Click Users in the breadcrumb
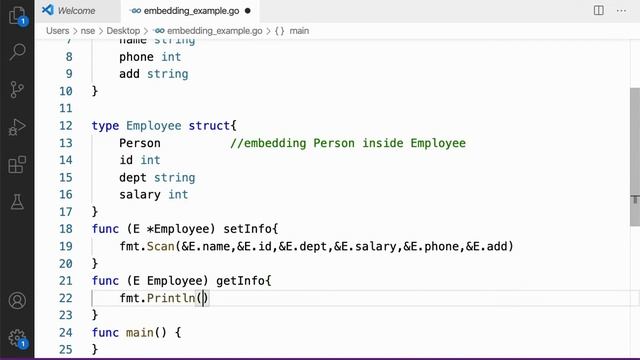Screen dimensions: 640x360 point(58,31)
